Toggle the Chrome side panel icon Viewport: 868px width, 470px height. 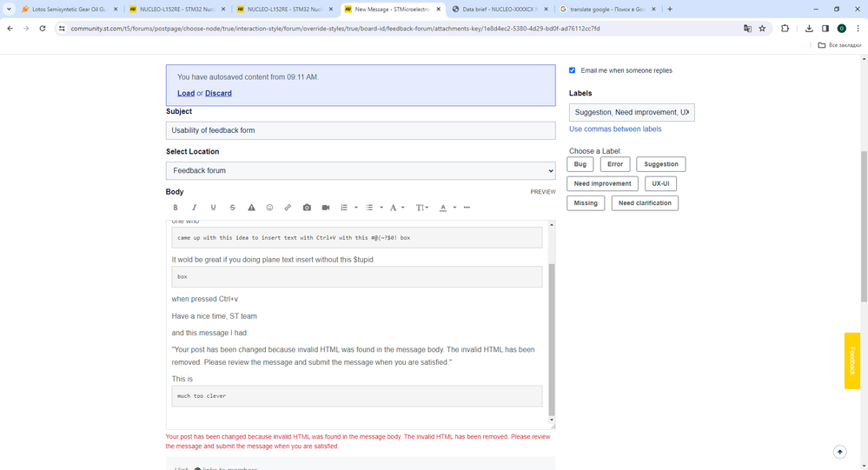(x=825, y=28)
